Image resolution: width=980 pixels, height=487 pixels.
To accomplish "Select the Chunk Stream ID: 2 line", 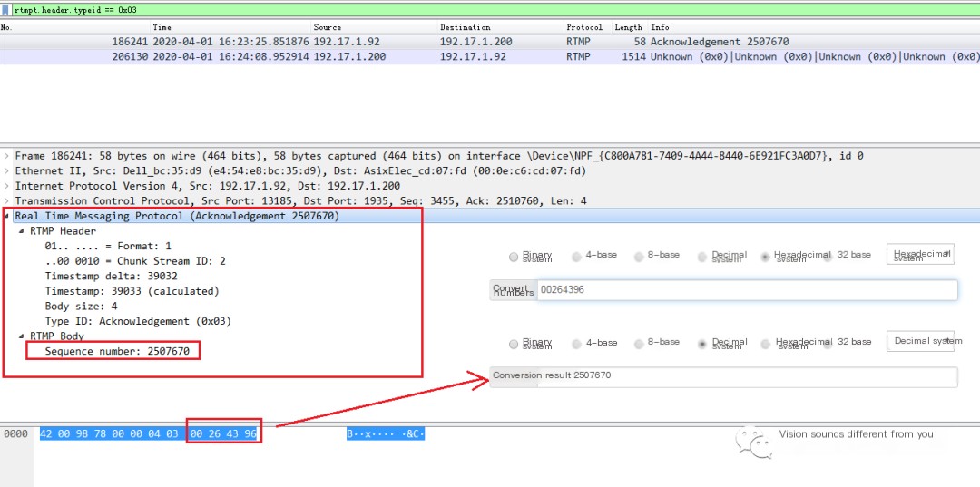I will [x=135, y=261].
